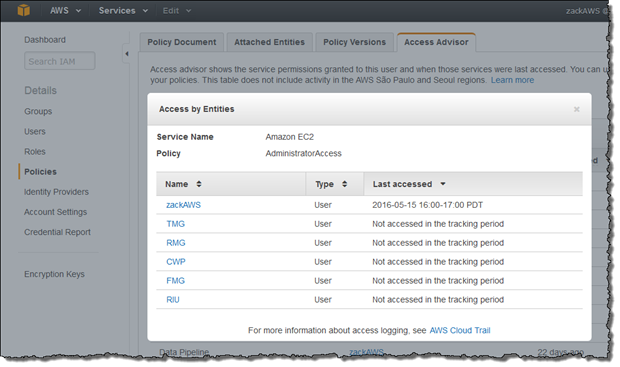This screenshot has width=620, height=367.
Task: Open Users in the sidebar
Action: [35, 132]
